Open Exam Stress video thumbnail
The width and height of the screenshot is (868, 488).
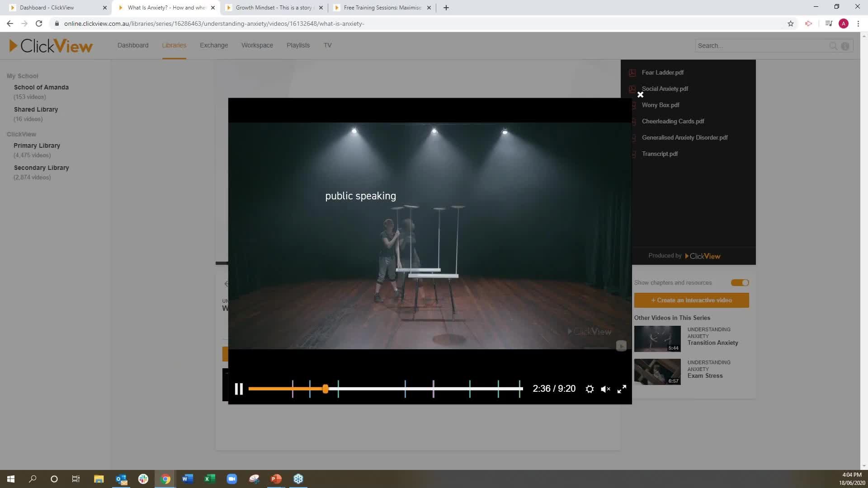click(657, 371)
